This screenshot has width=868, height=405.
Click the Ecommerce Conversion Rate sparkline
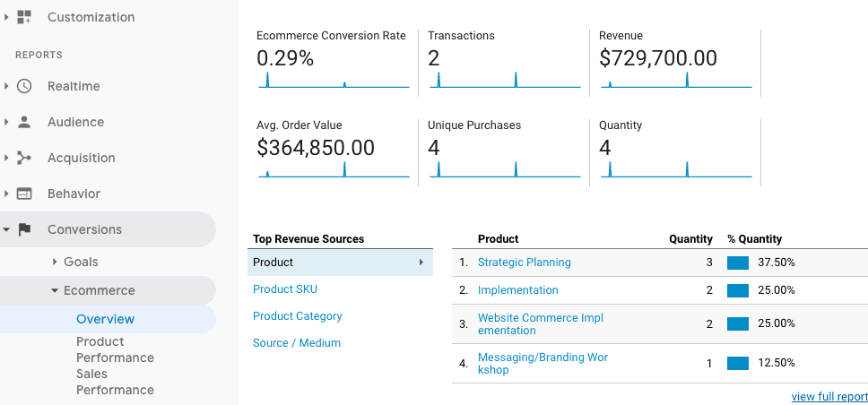point(334,80)
